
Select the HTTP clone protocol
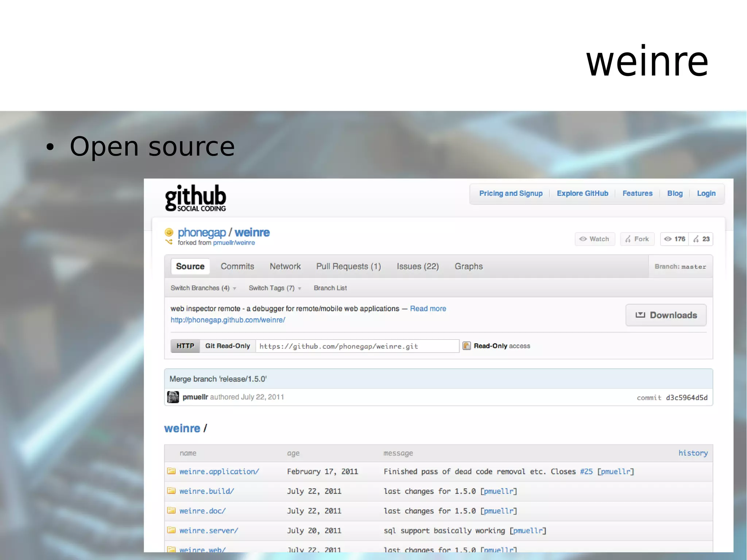tap(185, 346)
